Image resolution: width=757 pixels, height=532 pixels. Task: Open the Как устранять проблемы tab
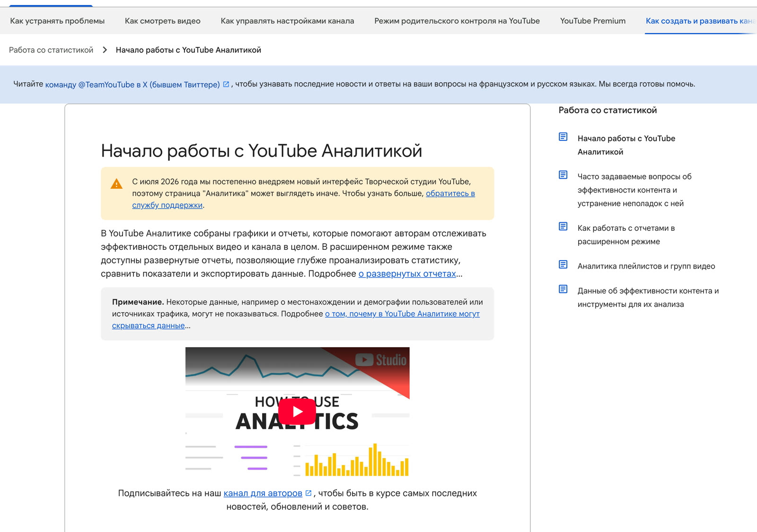pos(57,21)
